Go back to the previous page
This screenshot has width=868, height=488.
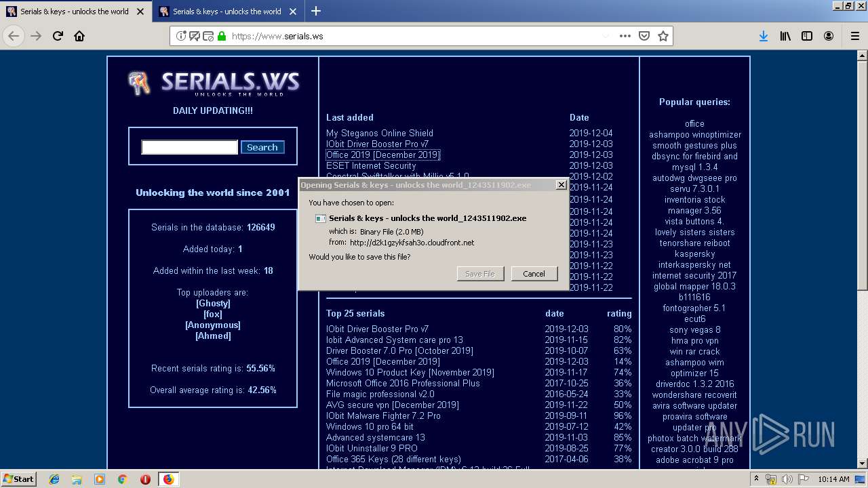[14, 36]
